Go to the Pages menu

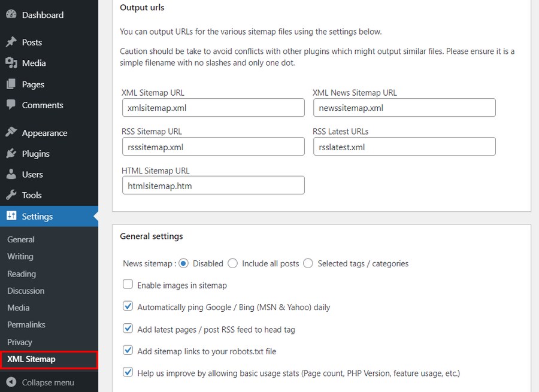tap(33, 84)
